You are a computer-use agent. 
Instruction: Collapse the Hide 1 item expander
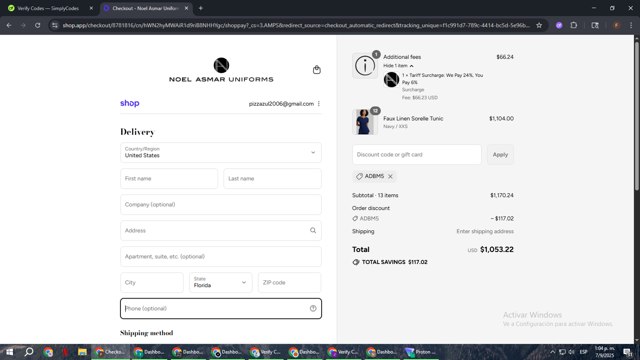(x=398, y=66)
